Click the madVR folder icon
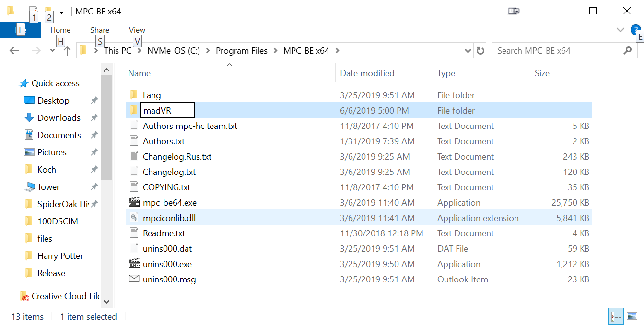 click(x=134, y=110)
